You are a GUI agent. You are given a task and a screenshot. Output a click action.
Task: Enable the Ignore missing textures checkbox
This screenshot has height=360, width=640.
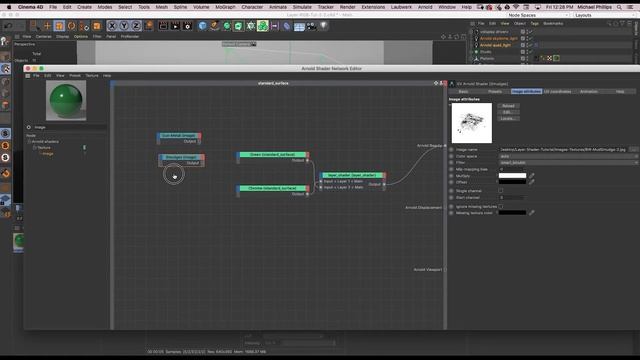click(501, 207)
